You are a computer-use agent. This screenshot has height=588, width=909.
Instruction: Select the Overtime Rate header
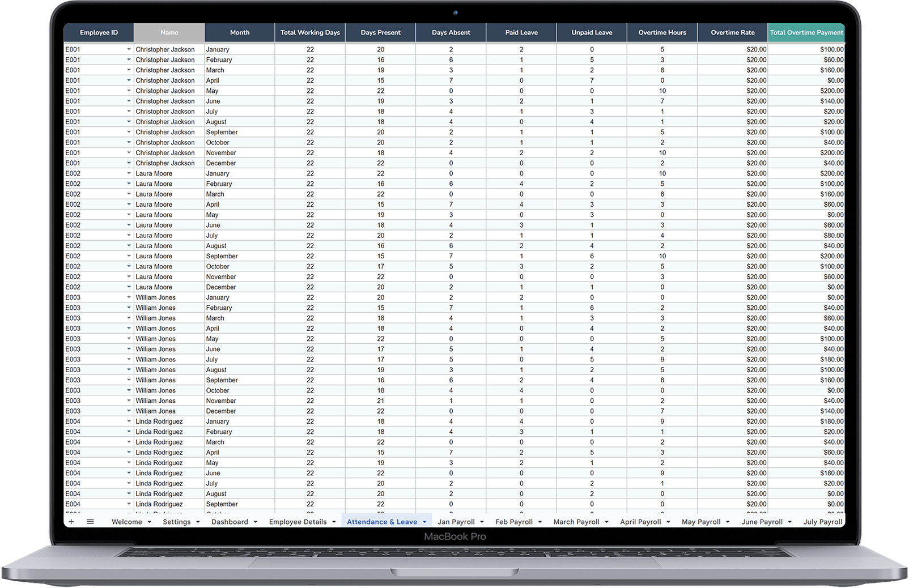pos(733,33)
